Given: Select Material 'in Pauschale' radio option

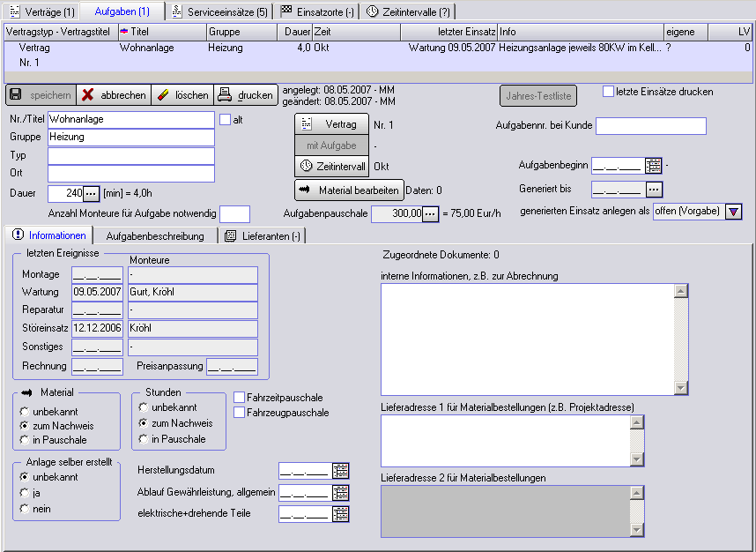Looking at the screenshot, I should pyautogui.click(x=24, y=439).
